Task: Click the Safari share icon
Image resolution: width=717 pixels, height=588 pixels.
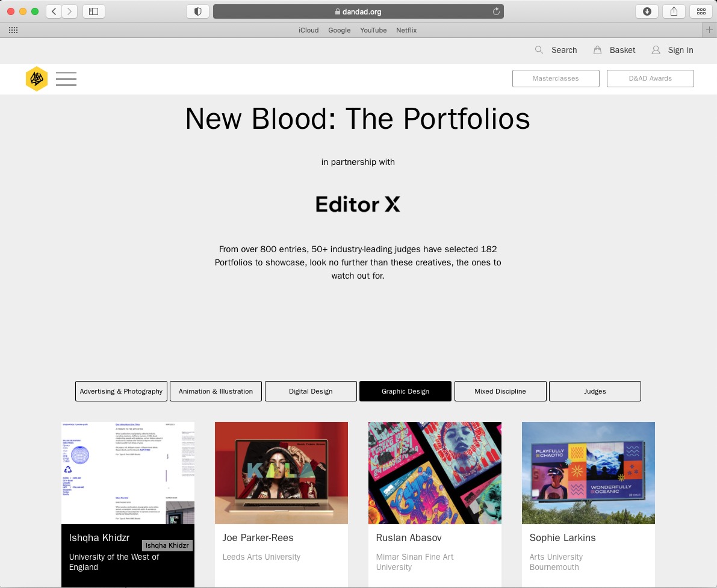Action: coord(674,11)
